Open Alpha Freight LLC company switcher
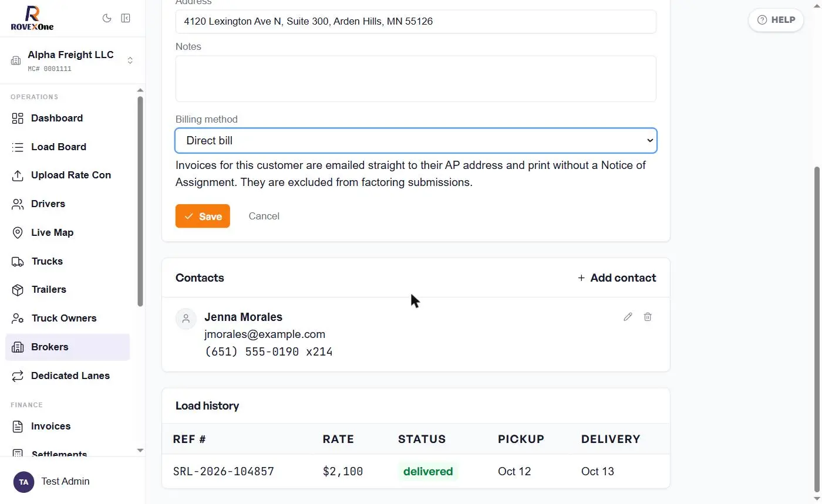Viewport: 822px width, 504px height. 72,60
